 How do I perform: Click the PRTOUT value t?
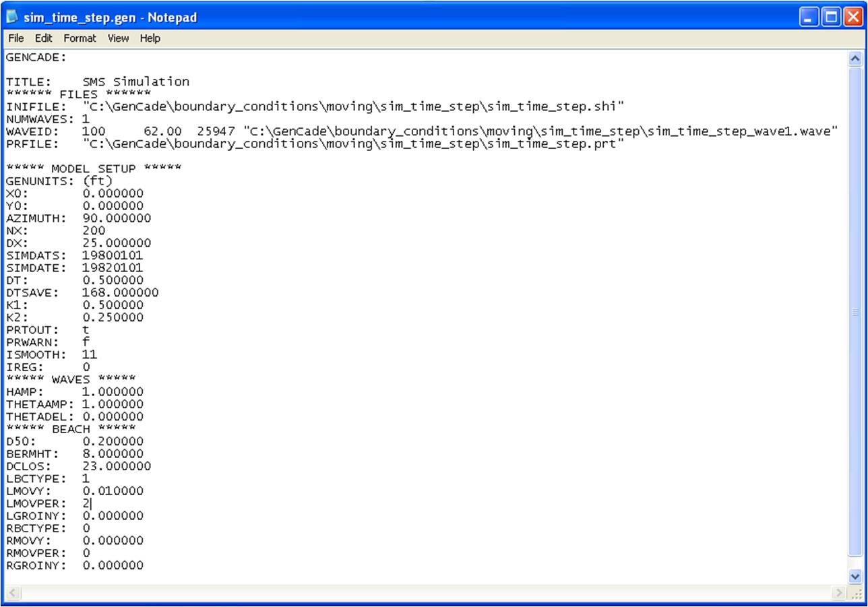[86, 329]
